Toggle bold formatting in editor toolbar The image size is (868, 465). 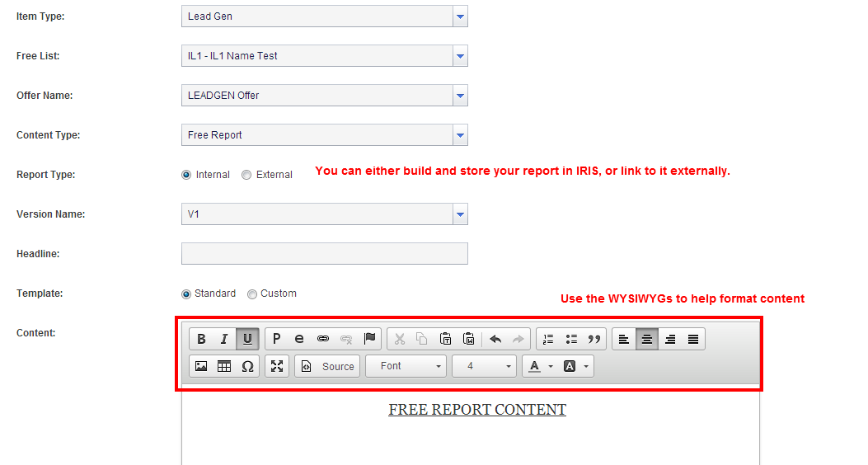201,339
